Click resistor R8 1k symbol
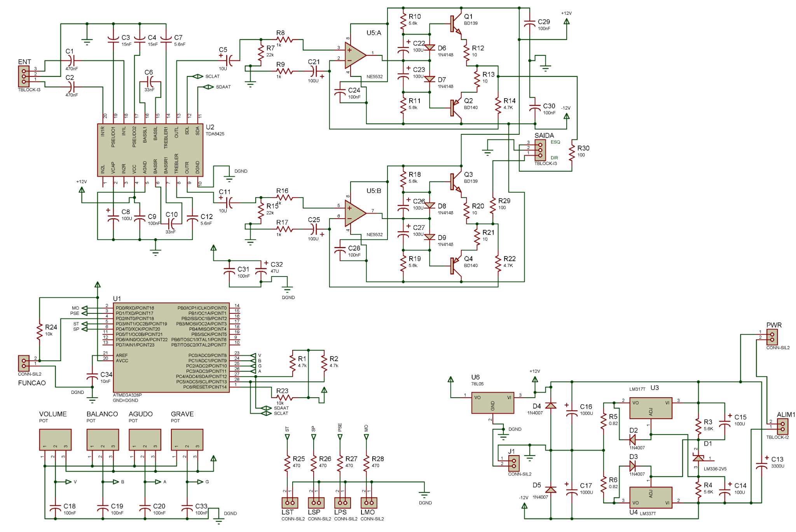The image size is (796, 532). pos(285,40)
